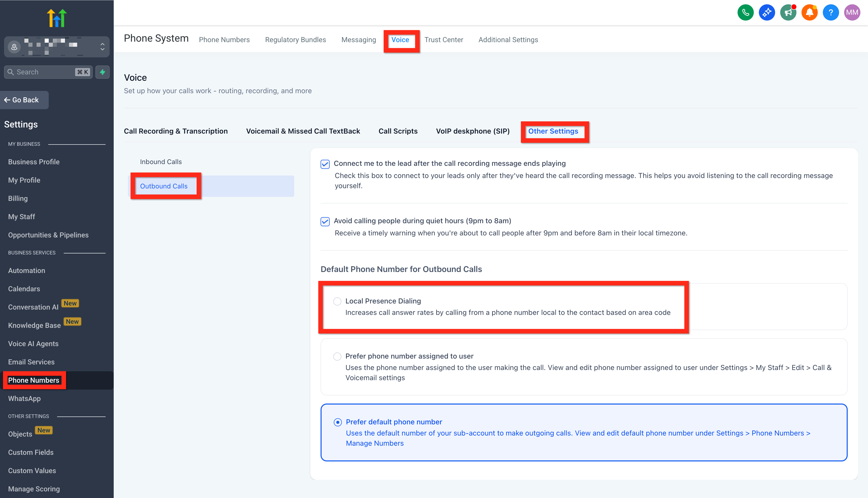The height and width of the screenshot is (498, 868).
Task: Open the Voicemail & Missed Call TextBack tab
Action: pyautogui.click(x=303, y=131)
